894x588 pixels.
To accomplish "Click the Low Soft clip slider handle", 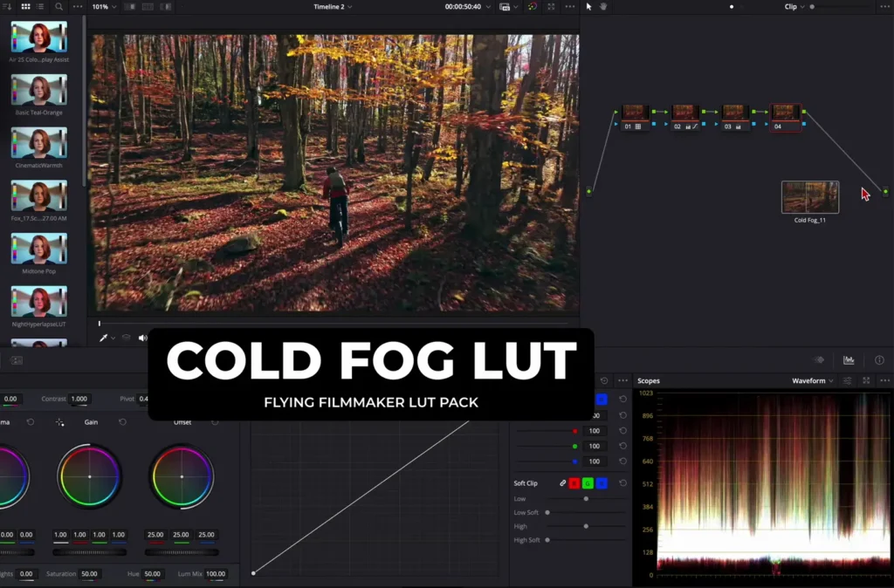I will (547, 512).
